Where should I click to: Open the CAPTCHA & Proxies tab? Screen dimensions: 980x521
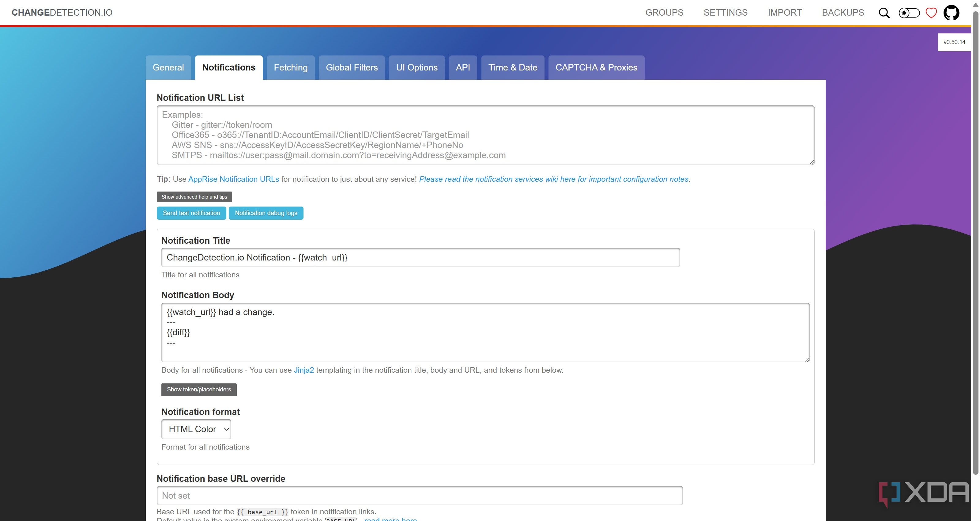coord(596,67)
